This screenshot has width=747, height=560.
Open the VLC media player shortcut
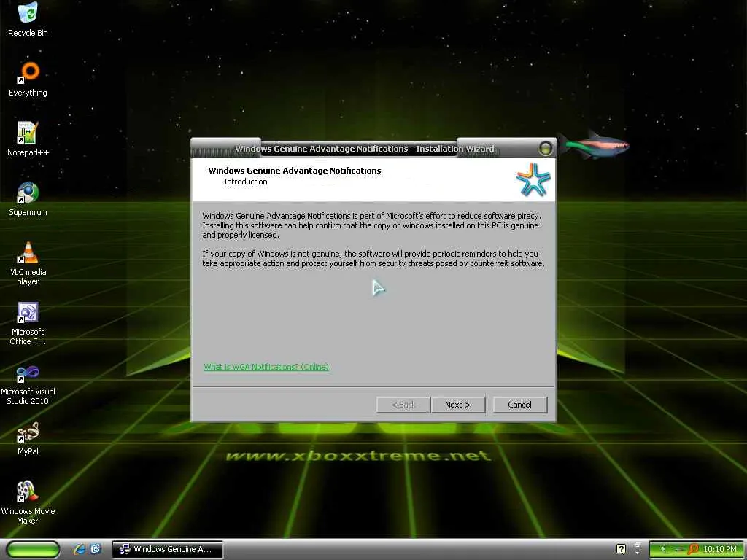[28, 263]
